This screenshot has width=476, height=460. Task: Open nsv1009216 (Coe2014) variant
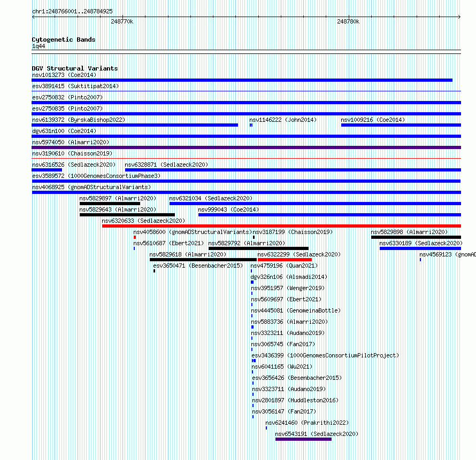[373, 120]
